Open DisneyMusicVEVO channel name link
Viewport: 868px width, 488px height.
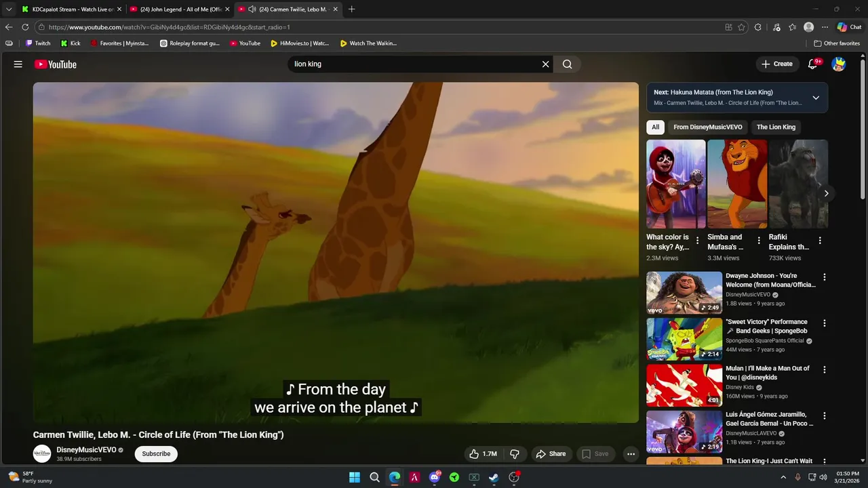pos(86,450)
